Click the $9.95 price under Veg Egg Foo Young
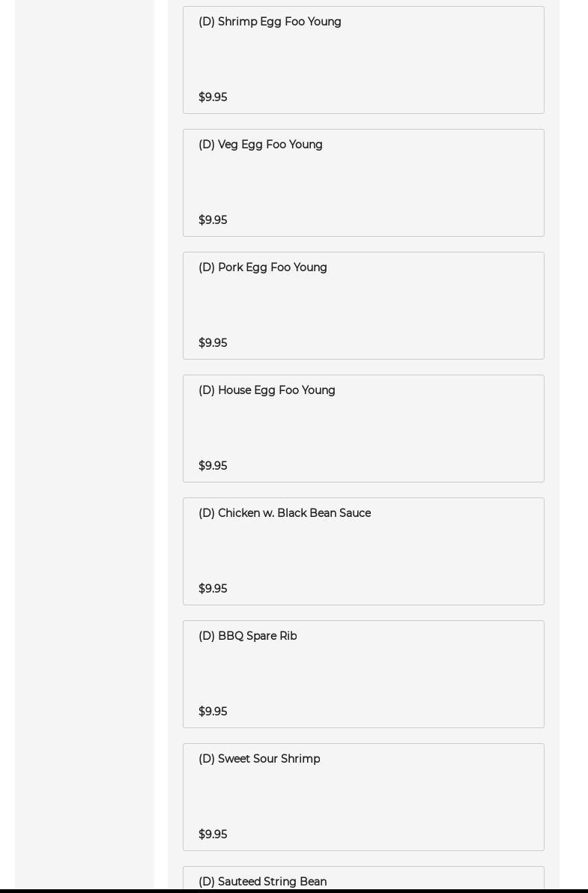The image size is (588, 893). click(213, 220)
